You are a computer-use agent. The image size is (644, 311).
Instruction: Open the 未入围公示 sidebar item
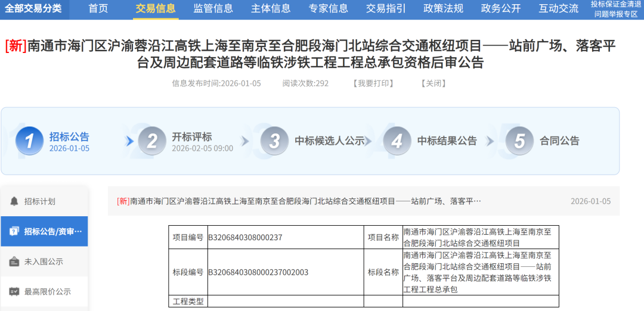[x=44, y=262]
